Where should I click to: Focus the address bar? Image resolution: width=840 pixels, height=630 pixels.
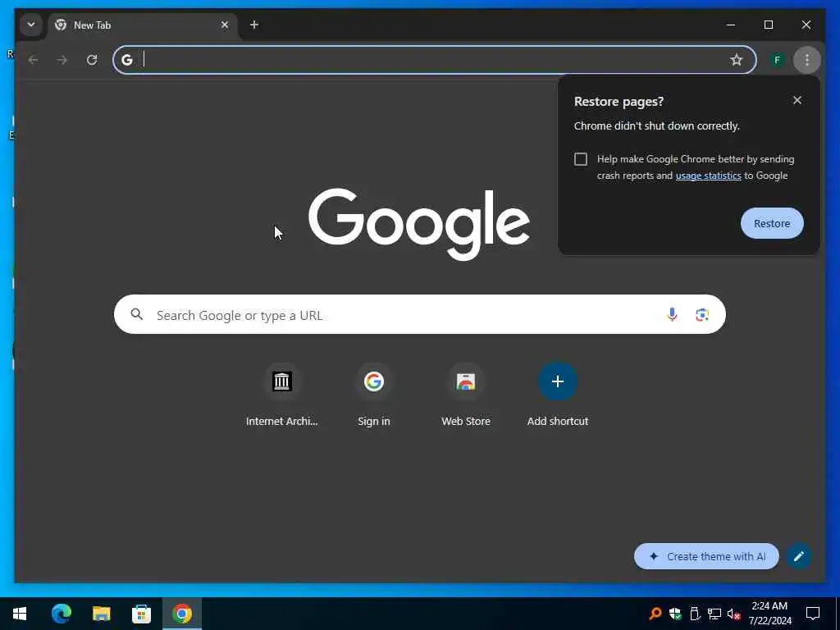point(435,59)
